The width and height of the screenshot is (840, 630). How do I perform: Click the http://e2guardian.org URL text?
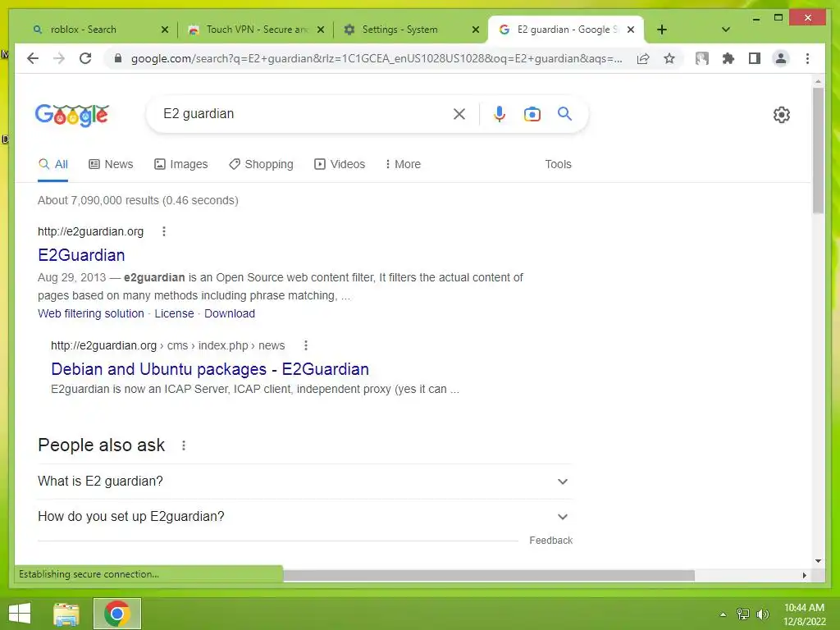click(x=90, y=231)
